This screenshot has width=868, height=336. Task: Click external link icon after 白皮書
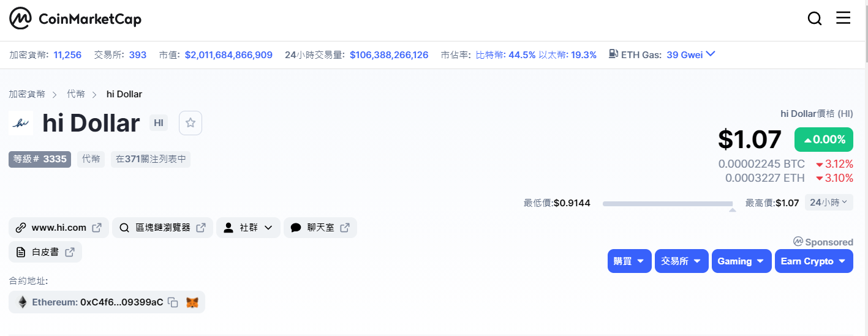(70, 252)
